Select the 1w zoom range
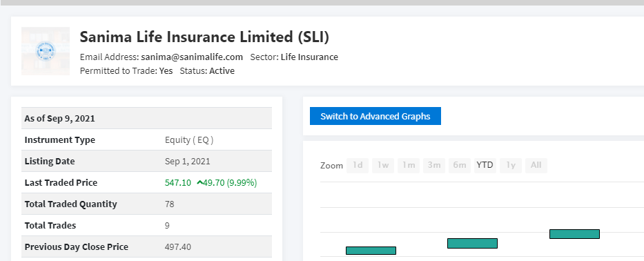Screen dimensions: 644x261 383,165
